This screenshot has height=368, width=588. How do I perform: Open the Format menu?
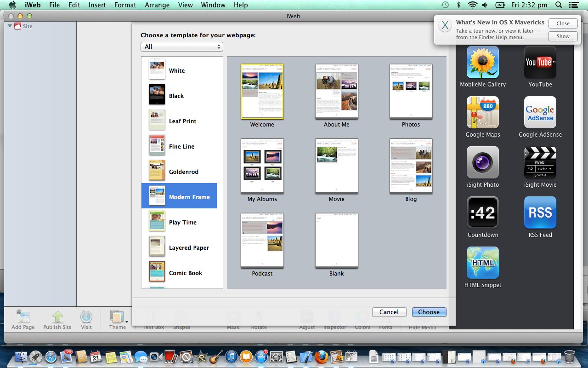click(x=125, y=5)
